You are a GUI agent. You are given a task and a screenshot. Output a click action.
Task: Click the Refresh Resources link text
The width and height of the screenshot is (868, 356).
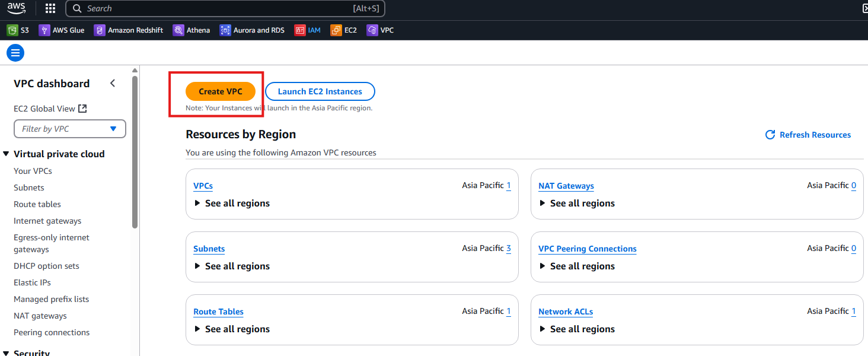tap(815, 135)
